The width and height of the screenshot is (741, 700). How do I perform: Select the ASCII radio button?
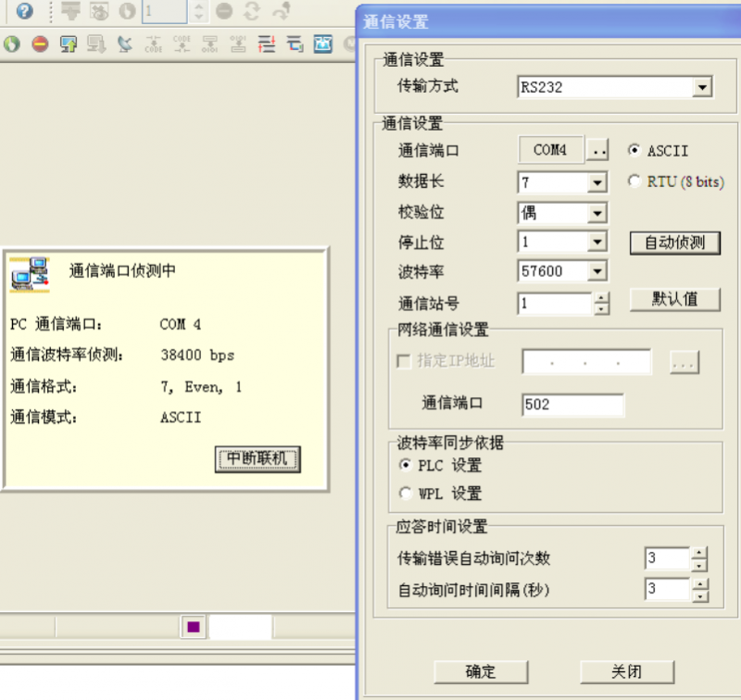click(x=634, y=150)
